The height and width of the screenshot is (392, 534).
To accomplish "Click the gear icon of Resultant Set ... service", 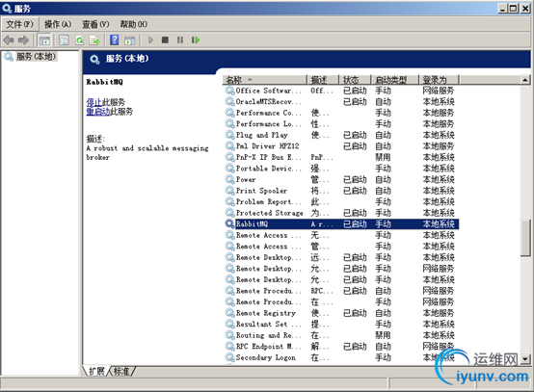I will [x=229, y=324].
